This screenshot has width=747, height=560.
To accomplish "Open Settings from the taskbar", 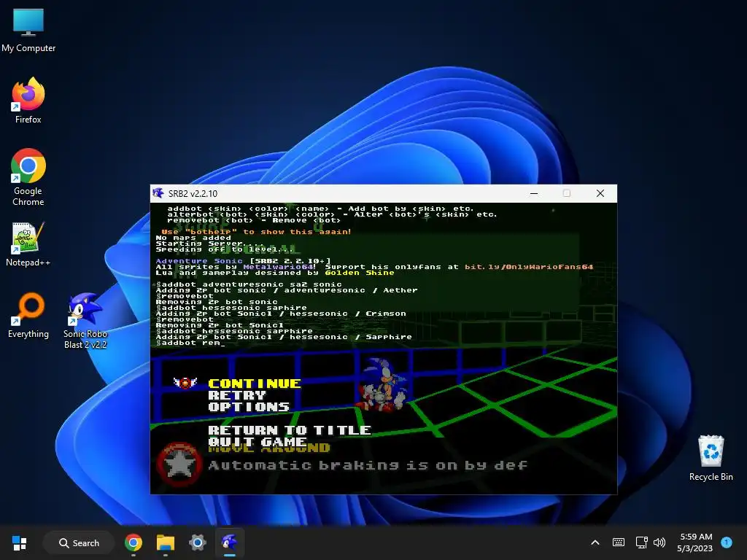I will point(197,542).
